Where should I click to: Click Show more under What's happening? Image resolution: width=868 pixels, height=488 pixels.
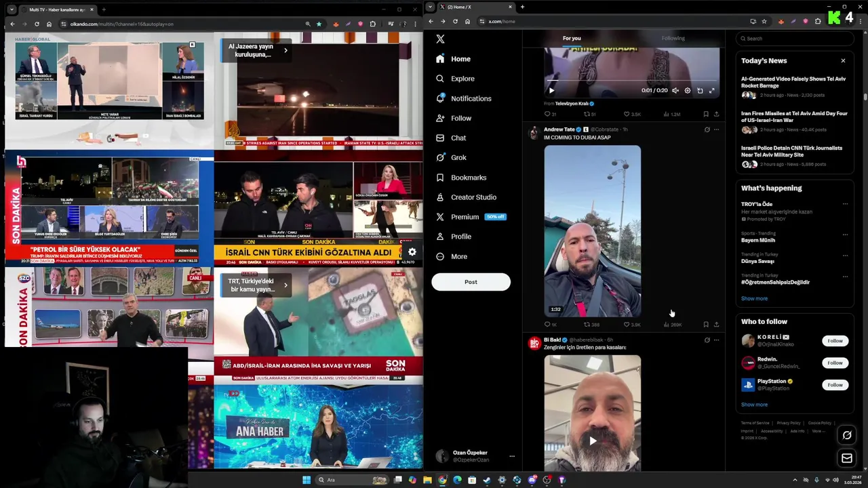[x=754, y=298]
